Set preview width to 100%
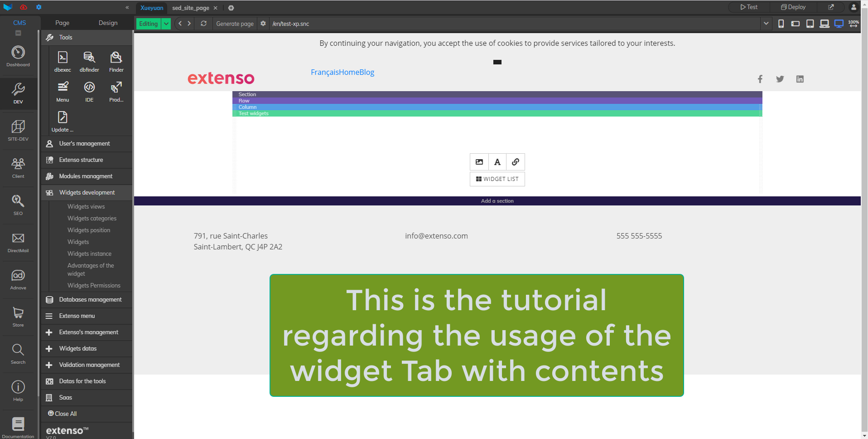 (x=854, y=24)
